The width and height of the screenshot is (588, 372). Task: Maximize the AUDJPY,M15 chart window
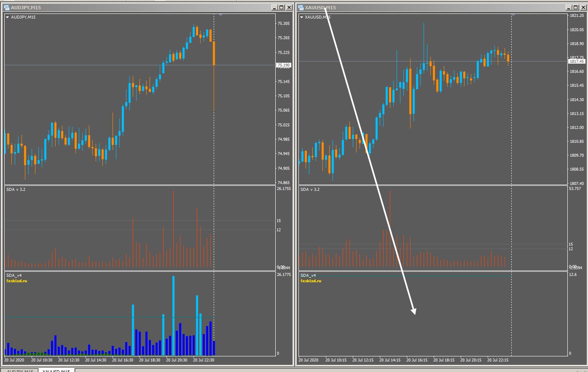click(282, 8)
